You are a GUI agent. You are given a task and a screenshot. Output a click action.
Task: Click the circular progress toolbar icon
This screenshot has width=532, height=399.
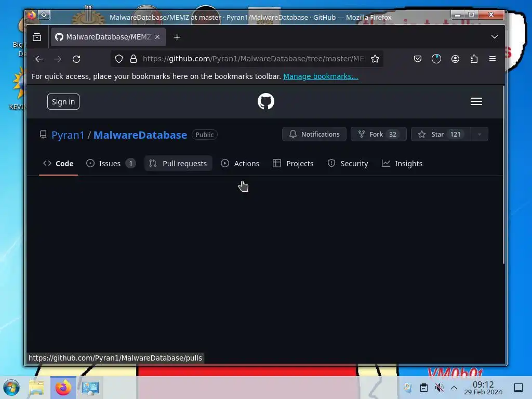436,59
